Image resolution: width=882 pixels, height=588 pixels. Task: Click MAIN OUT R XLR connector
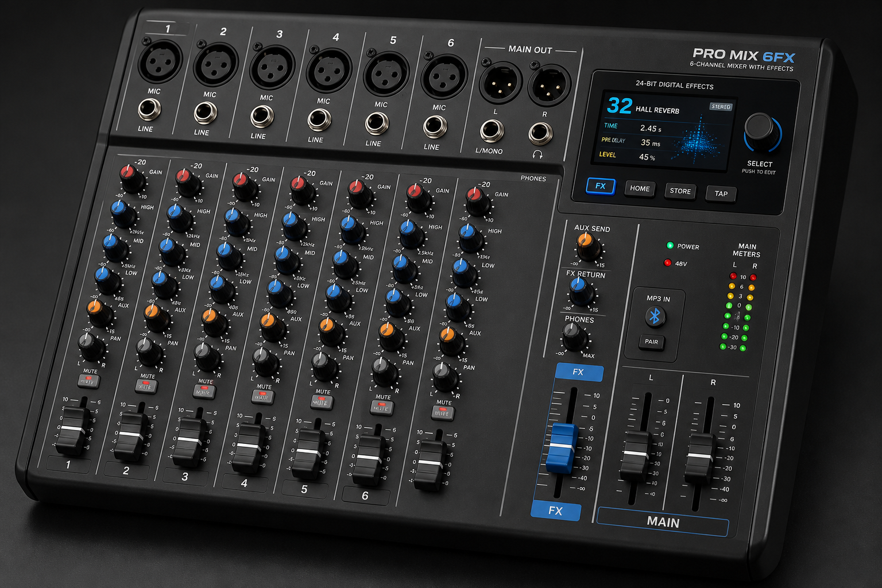tap(550, 86)
